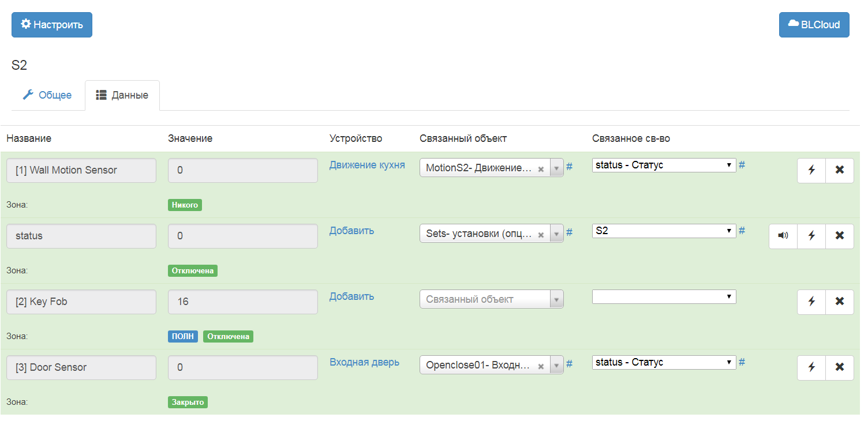Screen dimensions: 868x425
Task: Clear the MotionS2 linked object selection
Action: tap(541, 169)
